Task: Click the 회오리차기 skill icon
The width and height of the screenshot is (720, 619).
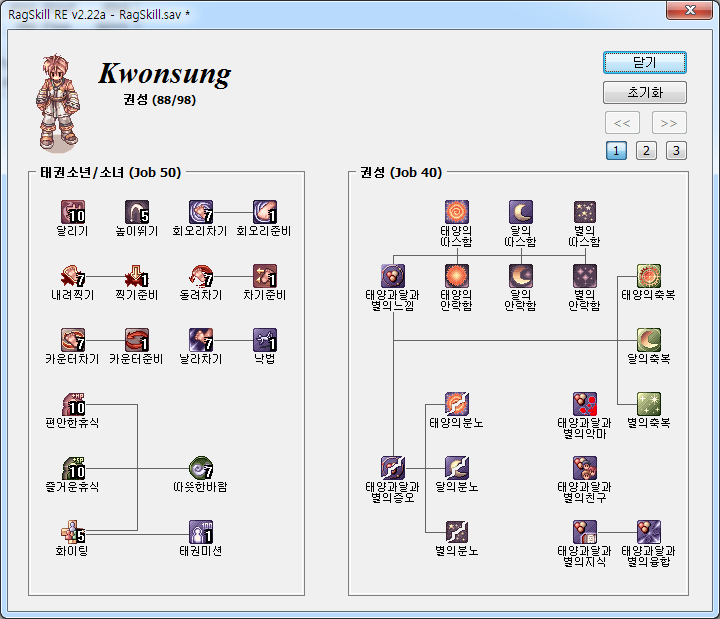Action: (x=201, y=212)
